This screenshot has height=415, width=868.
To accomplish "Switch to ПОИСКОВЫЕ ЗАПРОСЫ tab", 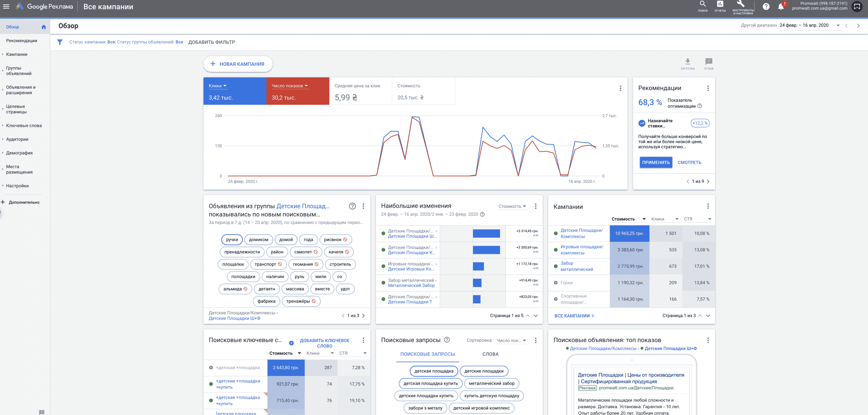I will tap(428, 354).
